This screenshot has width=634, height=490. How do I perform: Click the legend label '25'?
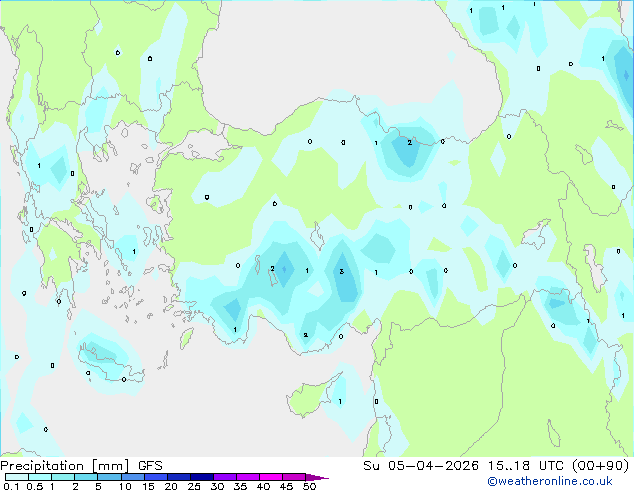pyautogui.click(x=194, y=486)
